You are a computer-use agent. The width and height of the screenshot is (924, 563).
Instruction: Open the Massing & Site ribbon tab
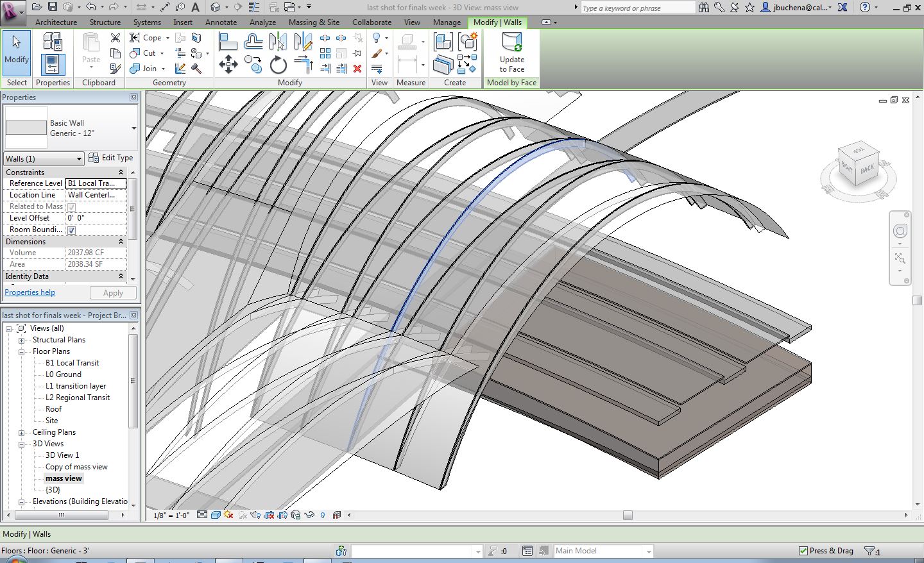(x=314, y=22)
